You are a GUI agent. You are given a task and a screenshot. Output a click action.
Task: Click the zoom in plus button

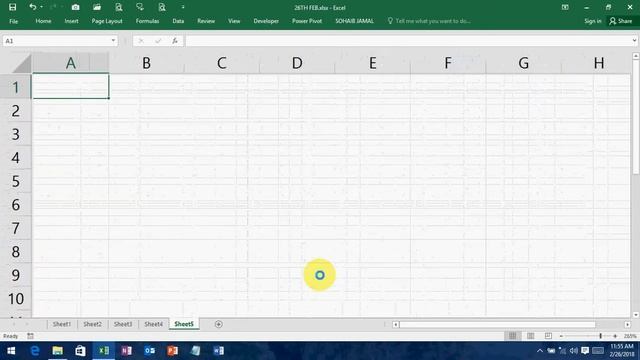(615, 336)
